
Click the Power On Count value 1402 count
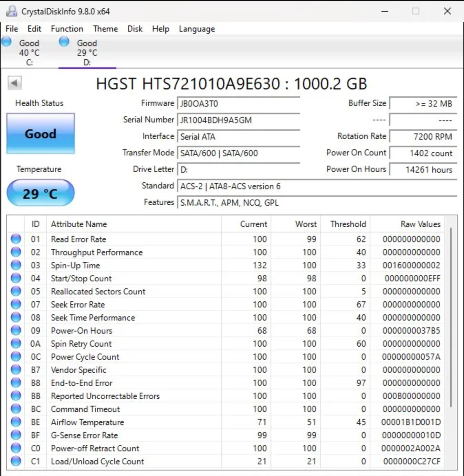point(423,153)
